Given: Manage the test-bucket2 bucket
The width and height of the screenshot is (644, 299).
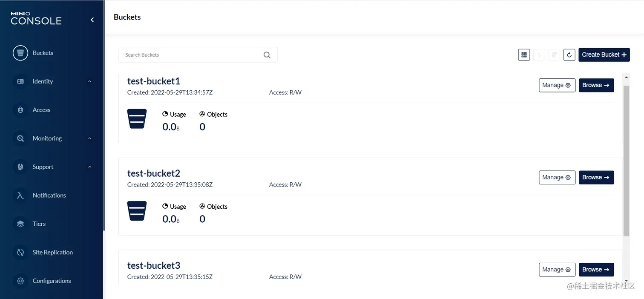Looking at the screenshot, I should point(557,177).
